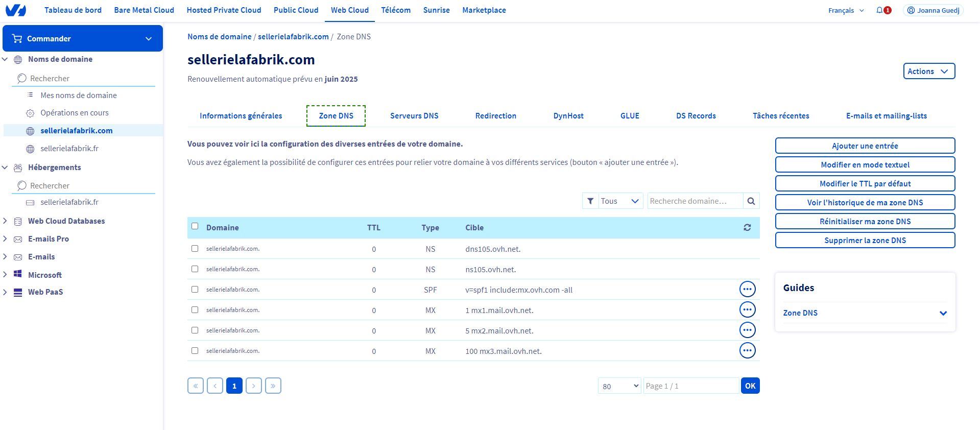Open the action menu for the SPF record
The height and width of the screenshot is (430, 980).
[747, 290]
